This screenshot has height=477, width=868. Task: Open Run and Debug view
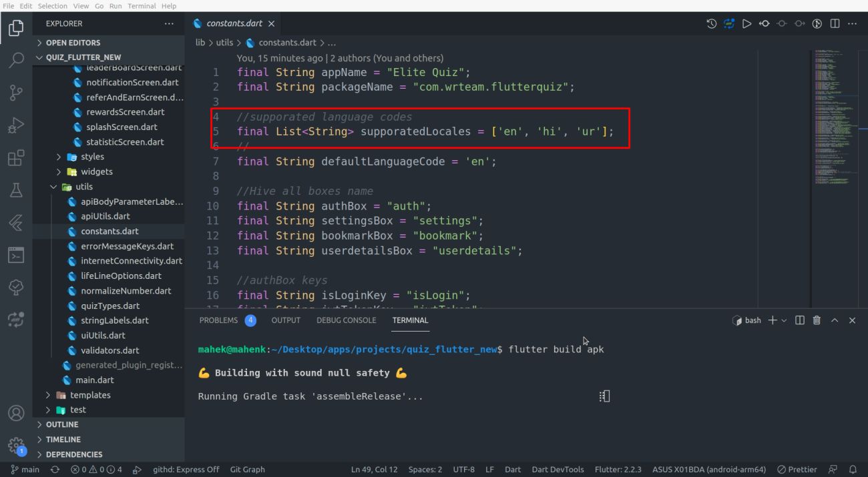click(16, 125)
